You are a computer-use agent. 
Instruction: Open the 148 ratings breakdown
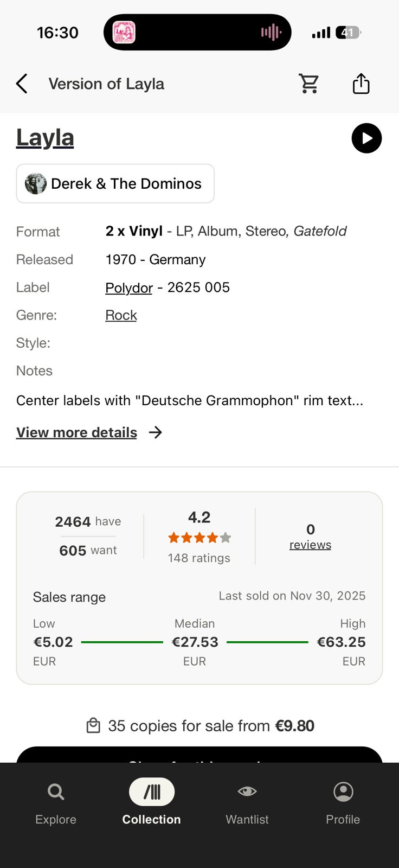199,558
